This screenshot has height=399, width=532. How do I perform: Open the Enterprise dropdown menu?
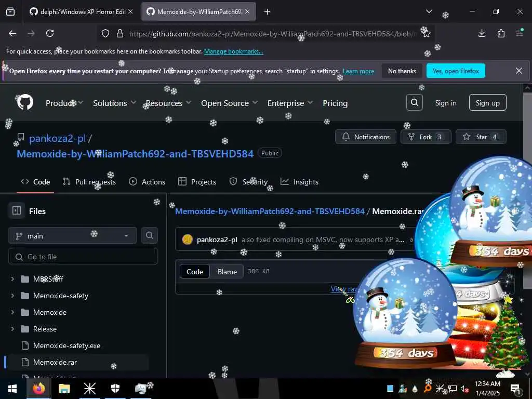[x=290, y=103]
